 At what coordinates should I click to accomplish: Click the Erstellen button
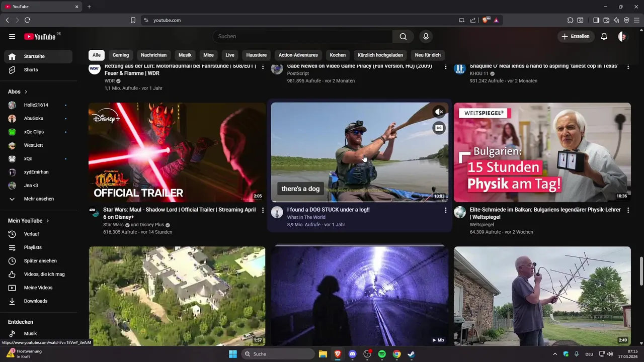pos(576,36)
